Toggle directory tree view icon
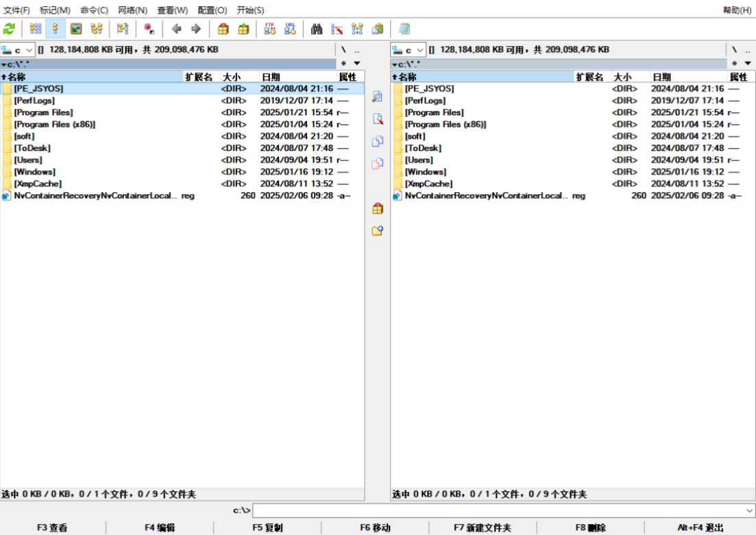The height and width of the screenshot is (535, 756). tap(97, 29)
